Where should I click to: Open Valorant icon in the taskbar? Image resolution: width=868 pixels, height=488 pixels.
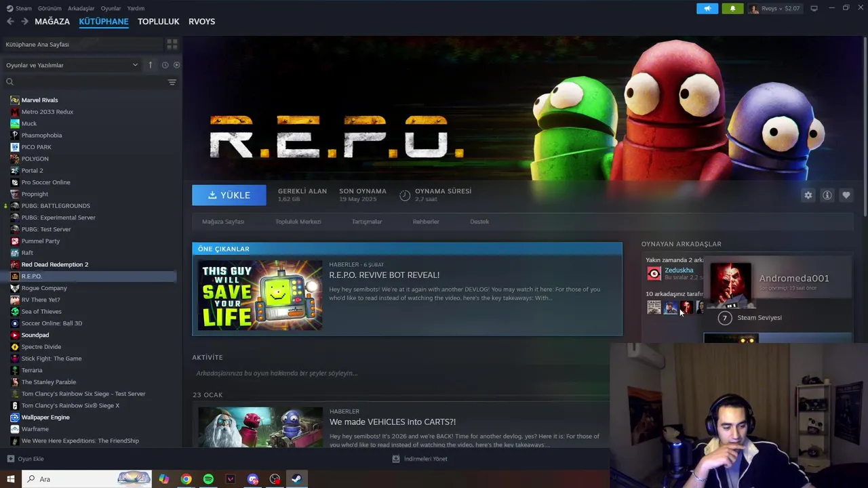coord(231,479)
